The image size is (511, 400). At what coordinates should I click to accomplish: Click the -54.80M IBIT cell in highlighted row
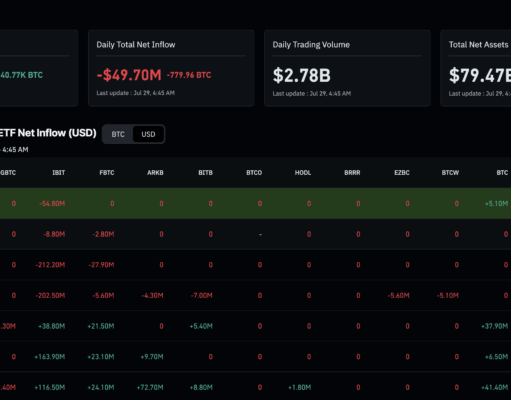click(52, 204)
